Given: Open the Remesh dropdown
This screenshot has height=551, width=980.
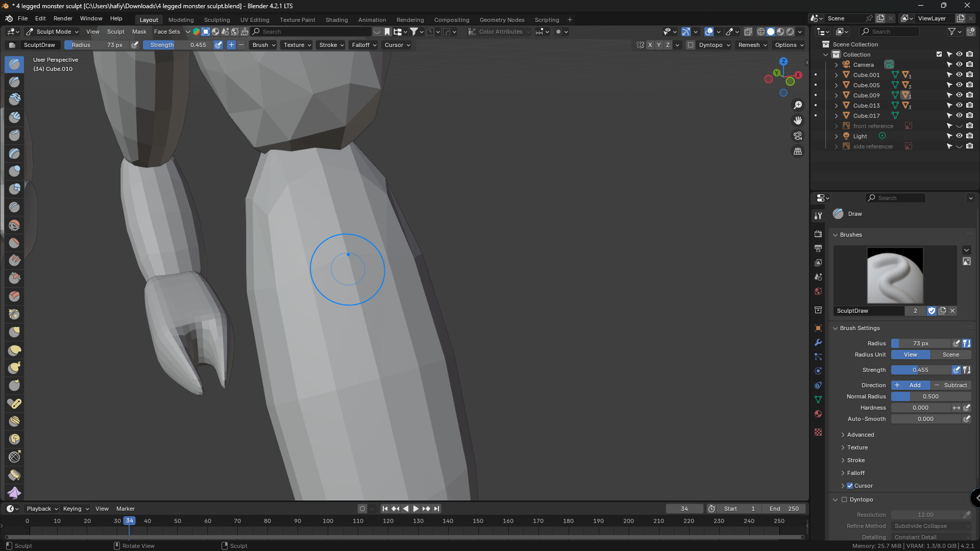Looking at the screenshot, I should click(753, 45).
